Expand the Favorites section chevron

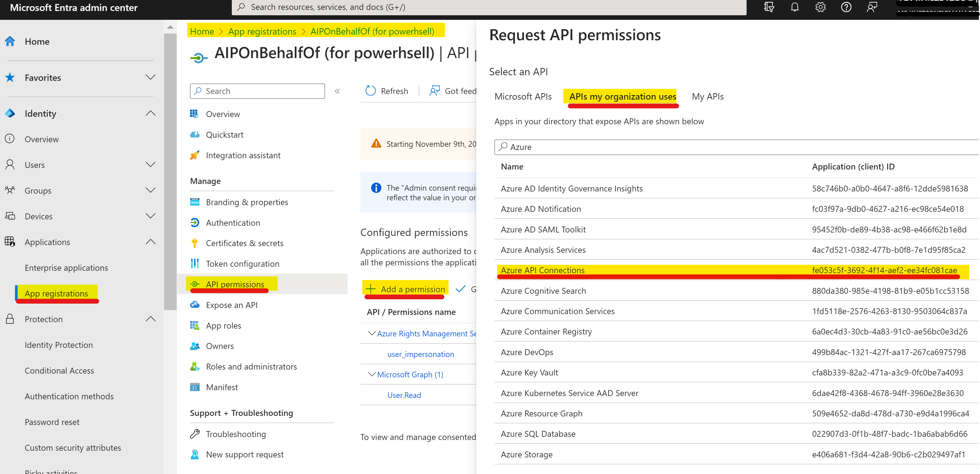(151, 78)
